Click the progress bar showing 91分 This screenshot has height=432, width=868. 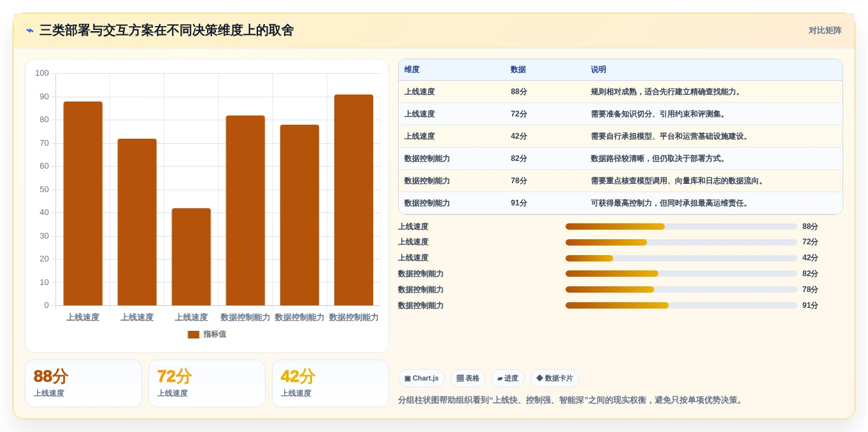point(681,305)
